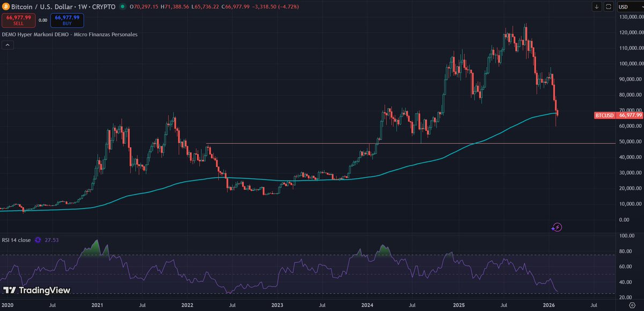
Task: Click the 2023 label on time axis
Action: (277, 304)
